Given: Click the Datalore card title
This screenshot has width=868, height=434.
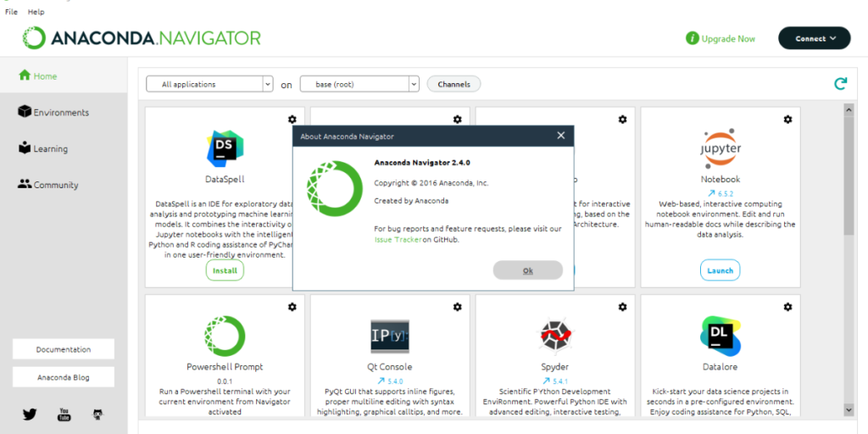Looking at the screenshot, I should (721, 367).
